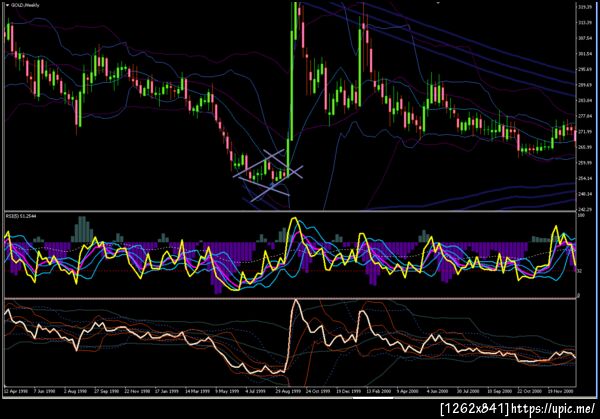Click date label 19 Dec 1999
Image resolution: width=600 pixels, height=419 pixels.
click(348, 391)
